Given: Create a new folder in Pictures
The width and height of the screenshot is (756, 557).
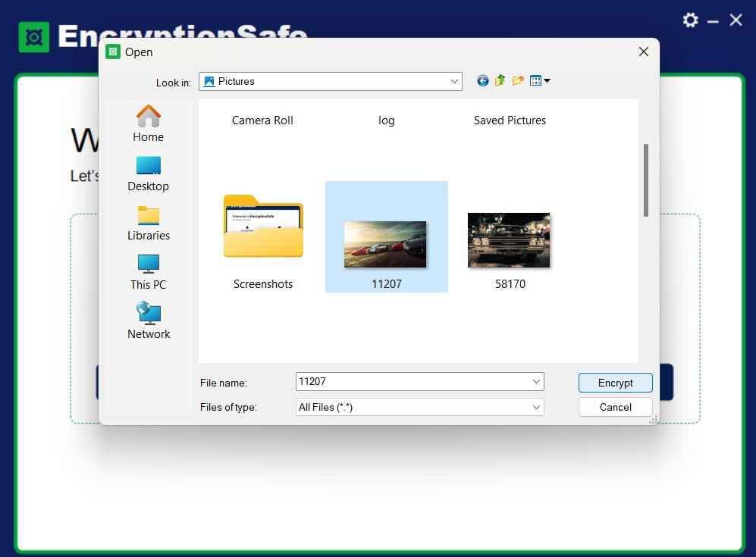Looking at the screenshot, I should coord(518,81).
